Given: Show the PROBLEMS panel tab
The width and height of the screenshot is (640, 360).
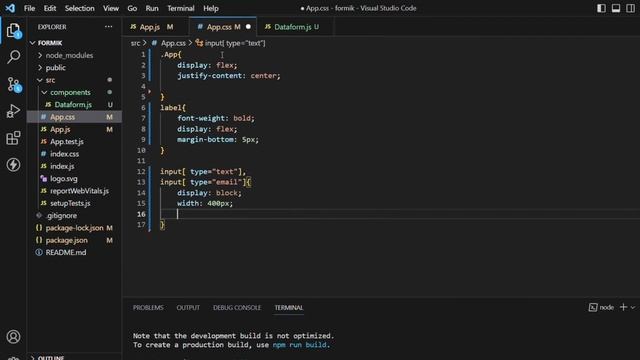Looking at the screenshot, I should (x=148, y=307).
